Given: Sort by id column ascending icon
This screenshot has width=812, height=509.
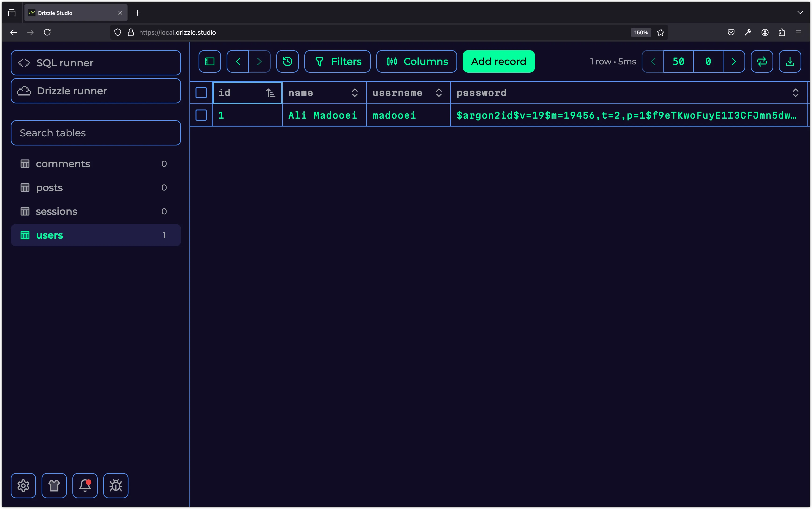Looking at the screenshot, I should coord(271,92).
